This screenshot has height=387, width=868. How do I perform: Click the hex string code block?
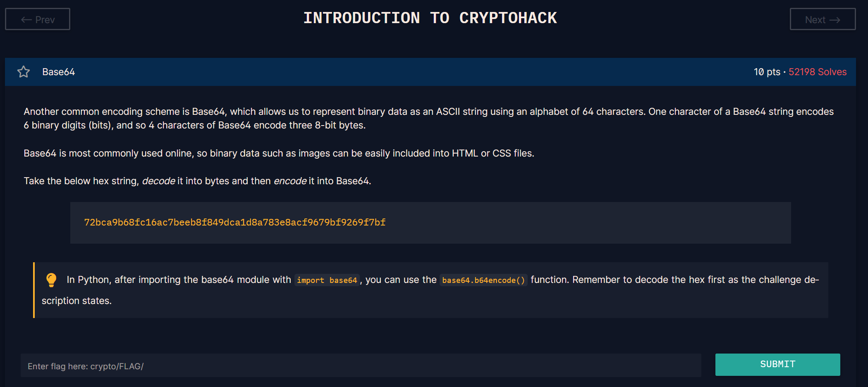click(430, 223)
